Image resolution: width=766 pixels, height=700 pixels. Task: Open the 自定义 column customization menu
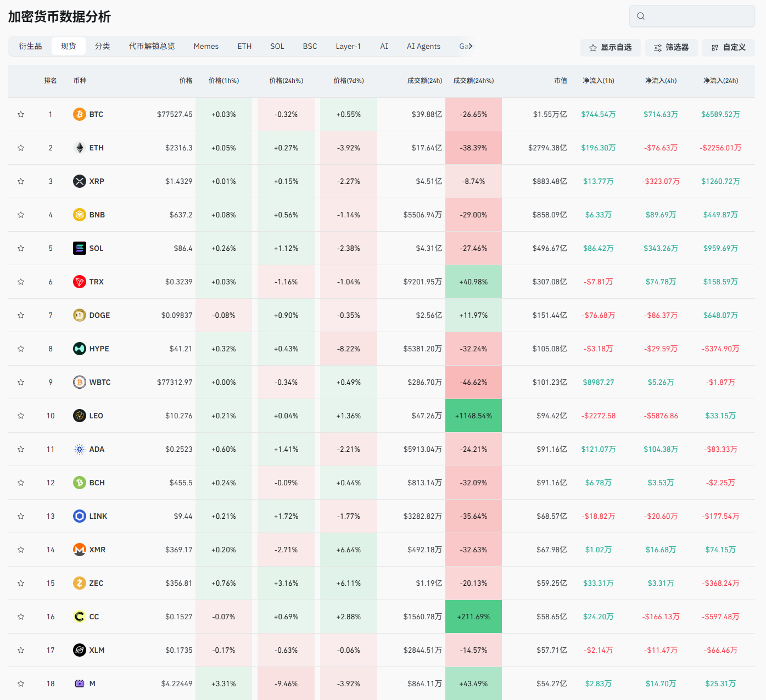pos(728,48)
